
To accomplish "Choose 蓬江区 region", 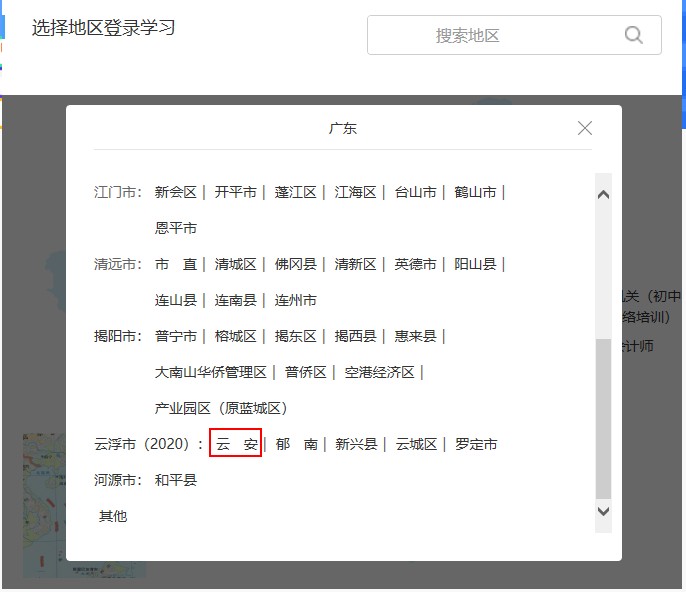I will [295, 192].
